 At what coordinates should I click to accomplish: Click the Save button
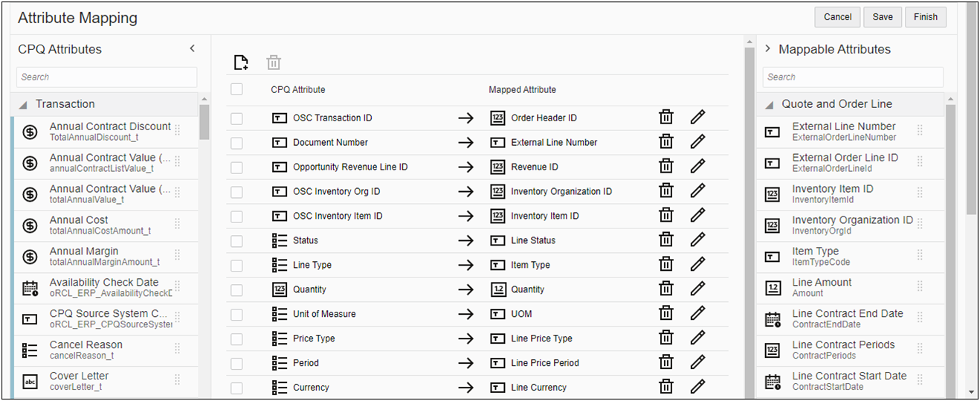pos(883,17)
